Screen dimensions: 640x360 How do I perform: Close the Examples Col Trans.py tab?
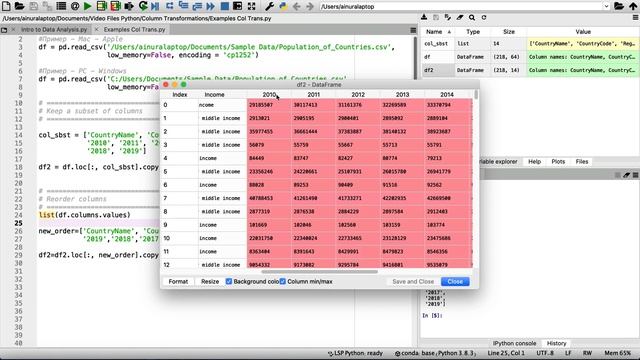(x=96, y=30)
